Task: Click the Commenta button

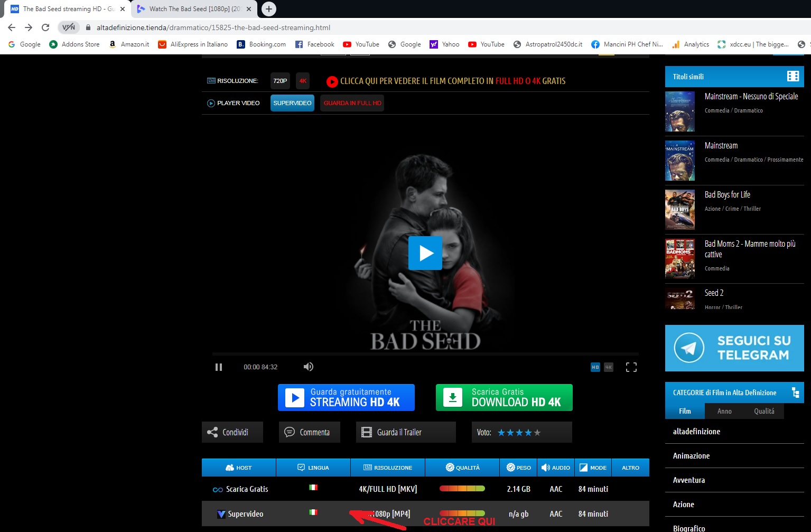Action: (310, 432)
